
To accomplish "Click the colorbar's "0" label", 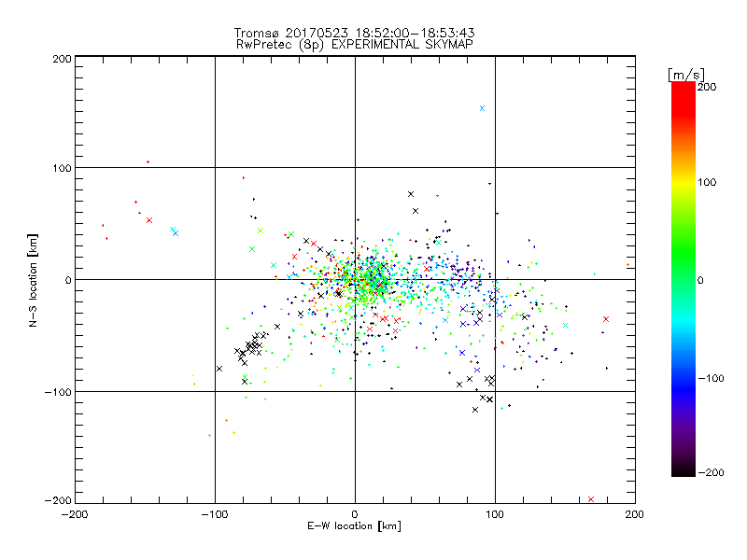I will pyautogui.click(x=700, y=280).
